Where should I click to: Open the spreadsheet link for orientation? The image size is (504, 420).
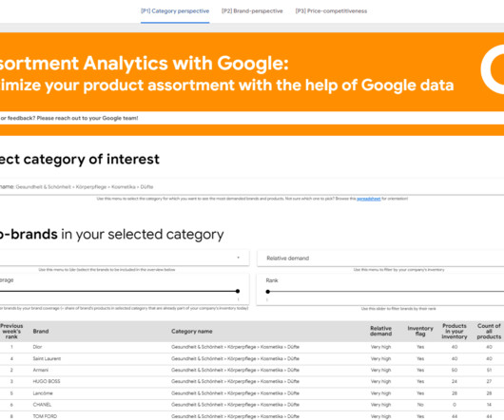(x=369, y=199)
